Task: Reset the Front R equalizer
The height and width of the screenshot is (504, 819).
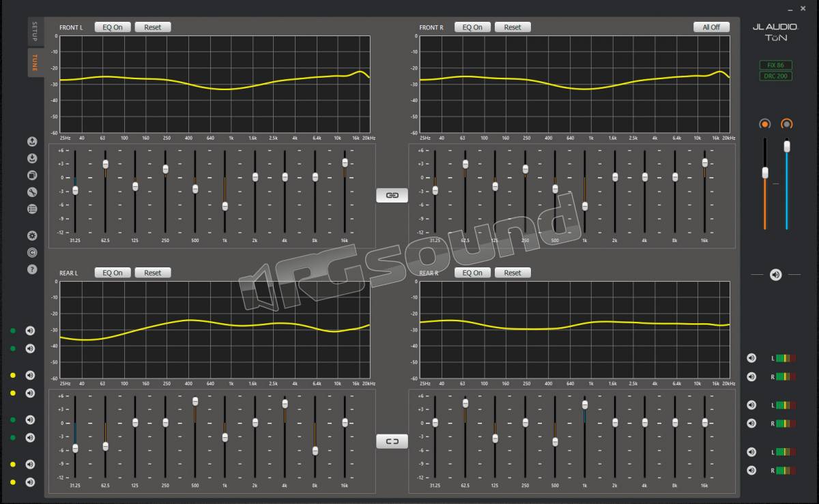Action: tap(513, 27)
